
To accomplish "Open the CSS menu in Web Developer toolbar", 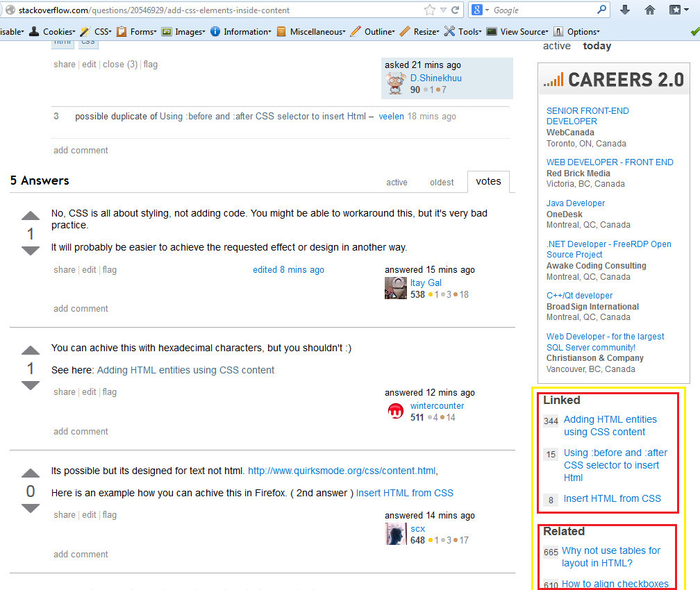I will [96, 32].
